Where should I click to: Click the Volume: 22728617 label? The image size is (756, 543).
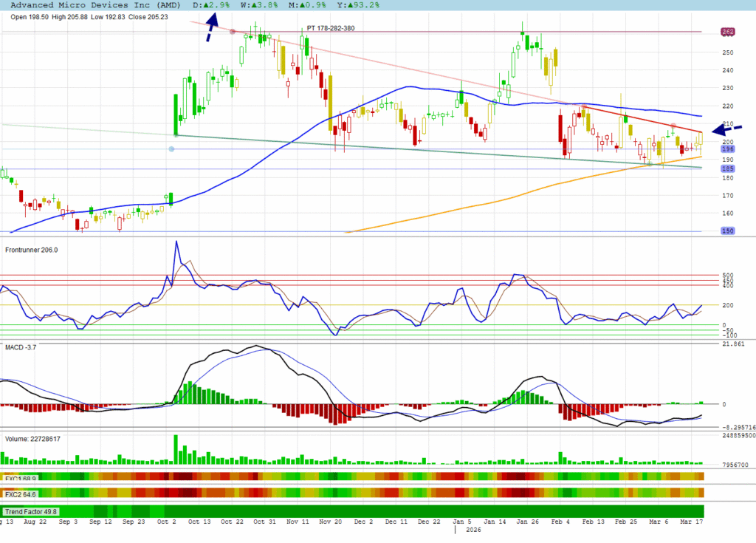[33, 439]
